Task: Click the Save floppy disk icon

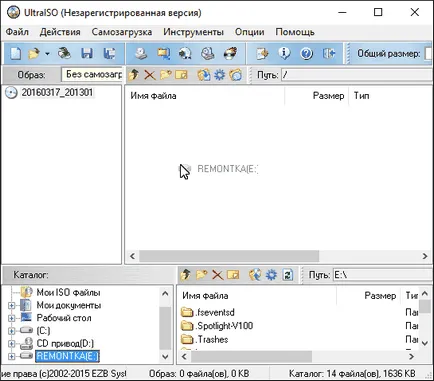Action: pos(87,53)
